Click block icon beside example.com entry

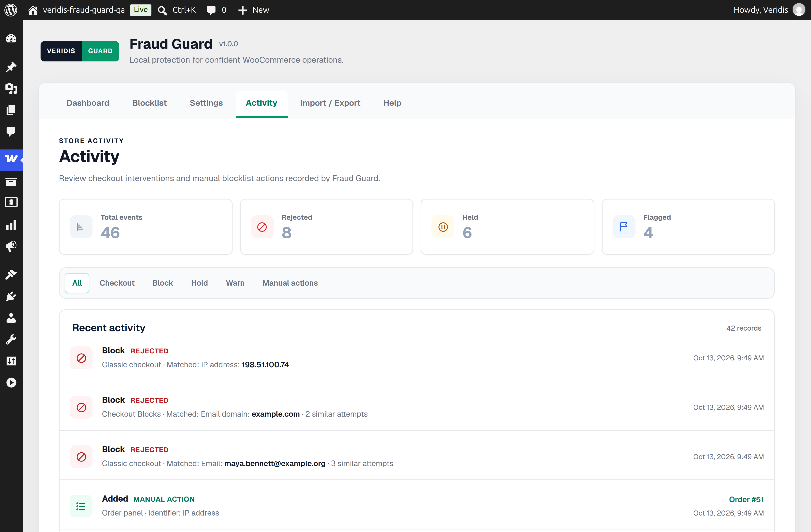pos(81,407)
